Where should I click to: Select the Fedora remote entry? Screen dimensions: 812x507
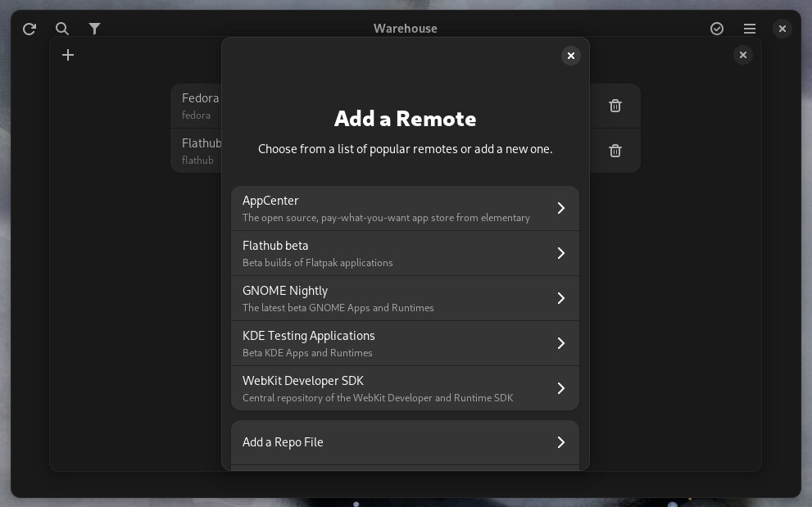[197, 106]
